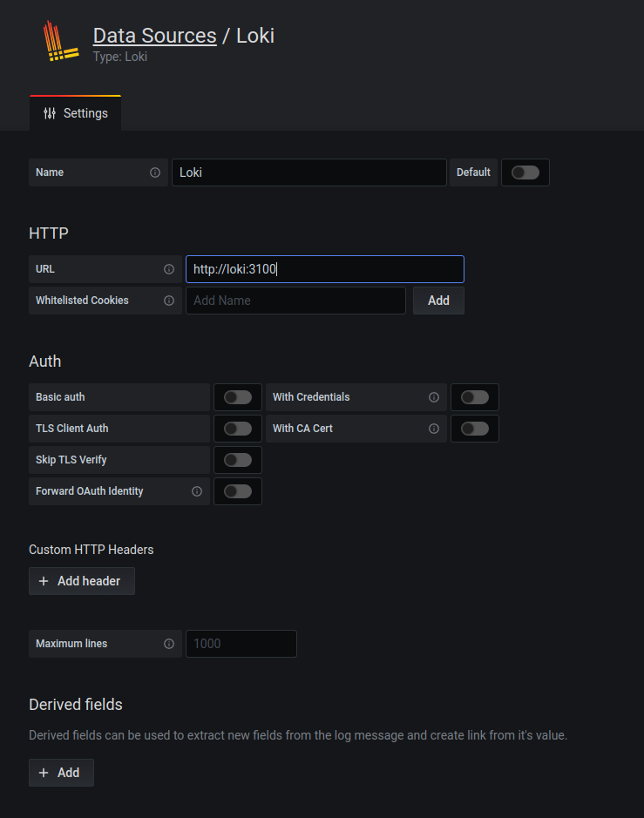Click the Auth section heading
This screenshot has height=818, width=644.
click(45, 362)
